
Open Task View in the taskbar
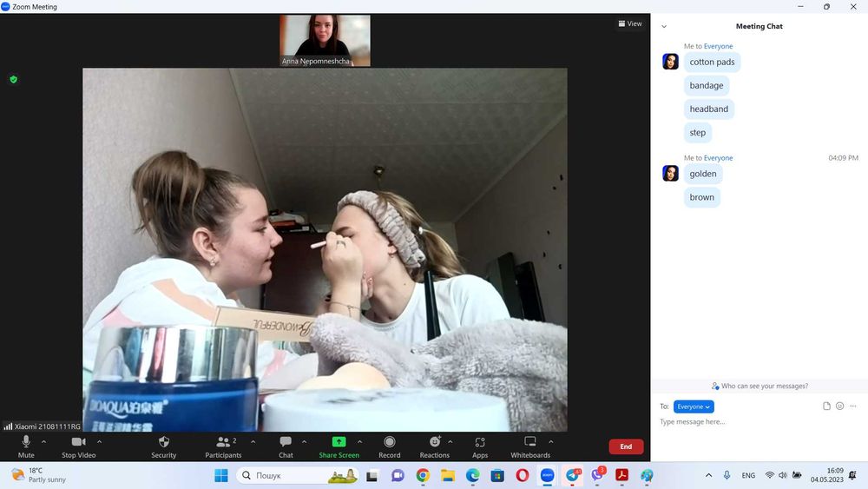(x=372, y=475)
